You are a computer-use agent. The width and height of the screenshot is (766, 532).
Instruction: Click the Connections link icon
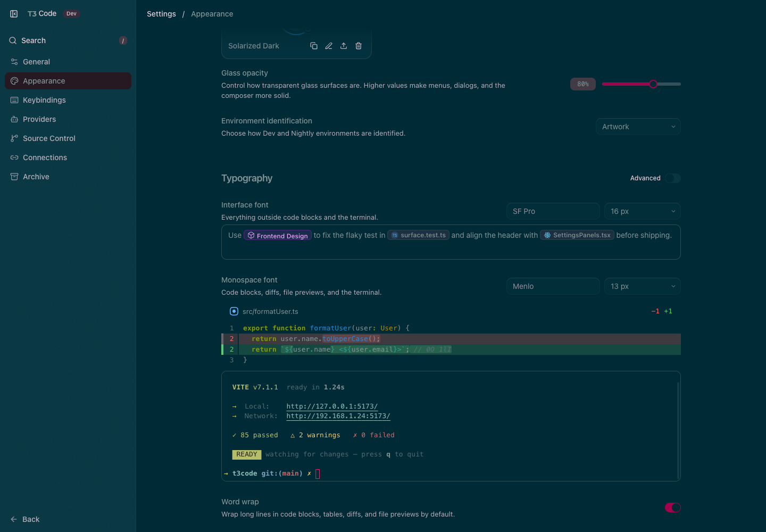point(14,157)
